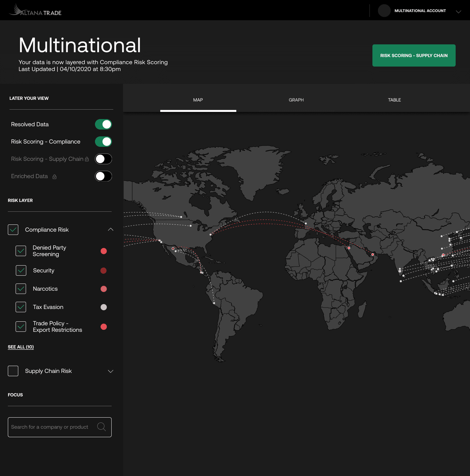
Task: Expand the Supply Chain Risk section chevron
Action: pyautogui.click(x=111, y=371)
